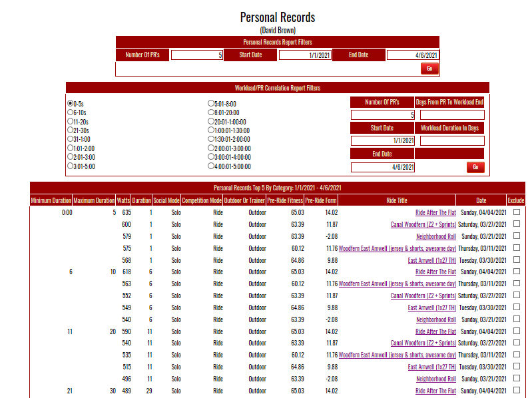
Task: Open Canal Woodfern link in 552 watts row
Action: pos(423,296)
